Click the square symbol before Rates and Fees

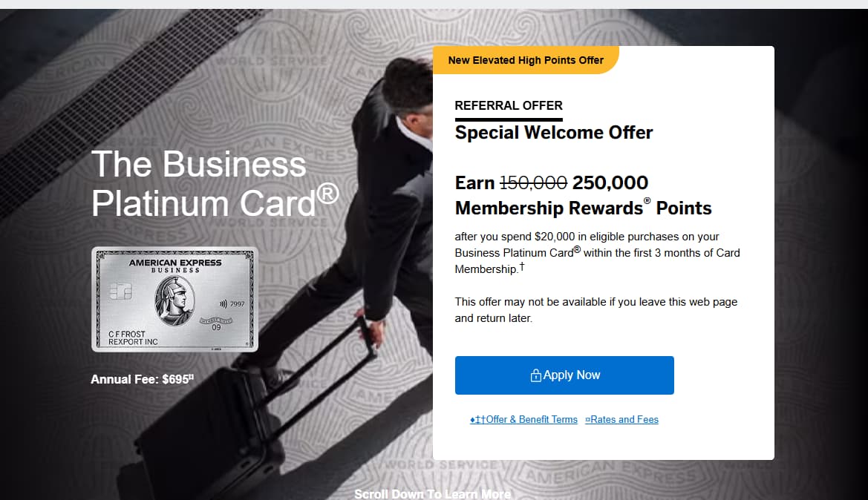pyautogui.click(x=587, y=420)
